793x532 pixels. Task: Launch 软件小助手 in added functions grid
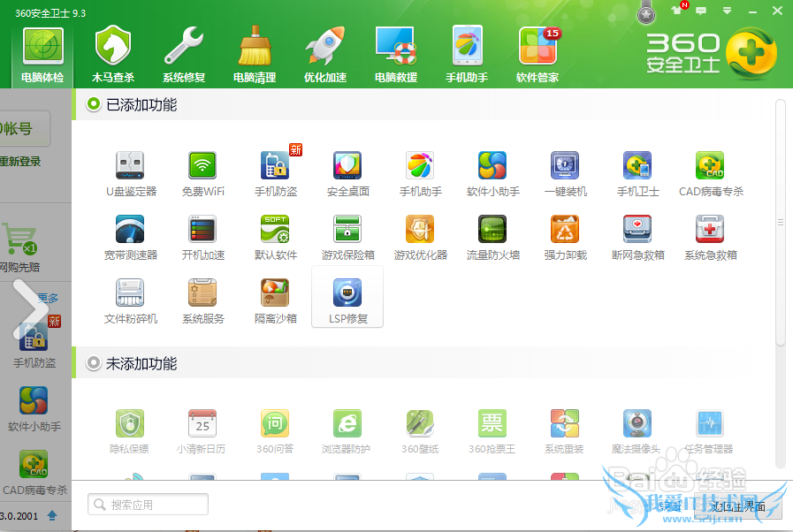[493, 174]
